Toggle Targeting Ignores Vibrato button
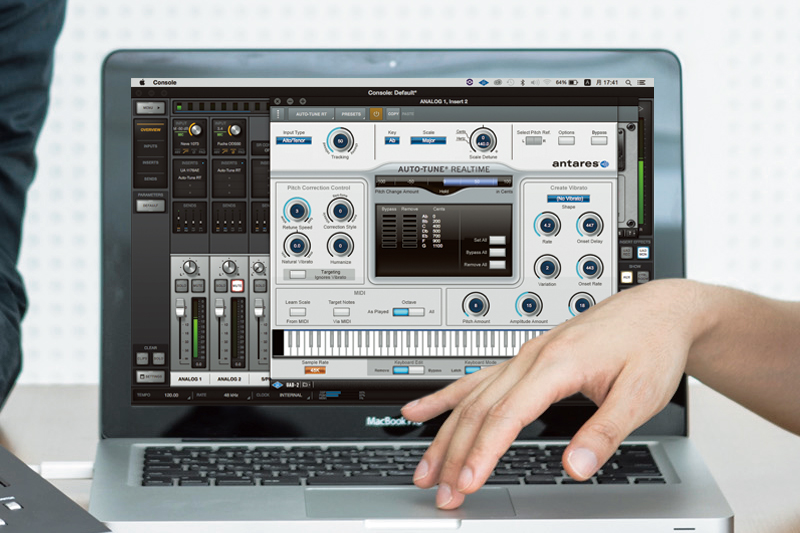The width and height of the screenshot is (800, 533). pos(297,274)
